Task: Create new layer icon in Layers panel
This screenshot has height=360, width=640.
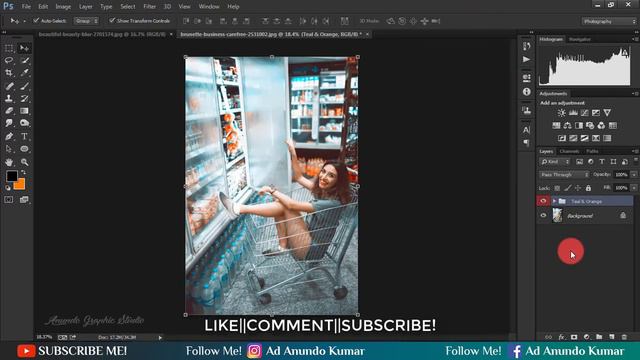Action: (x=611, y=337)
